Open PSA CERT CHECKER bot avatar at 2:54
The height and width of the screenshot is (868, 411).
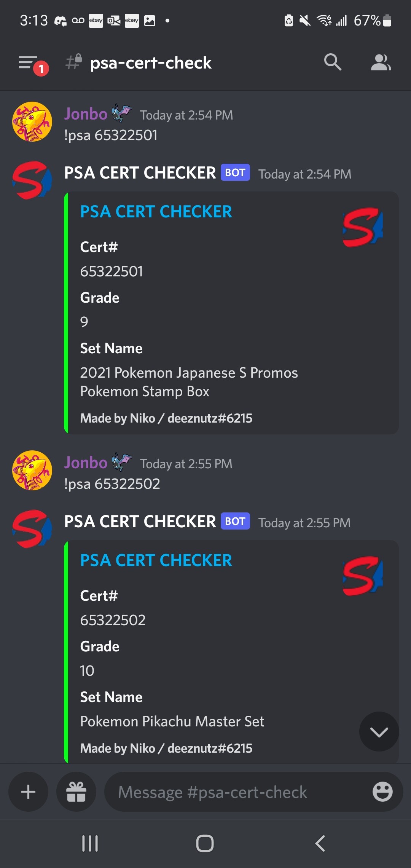(x=32, y=180)
